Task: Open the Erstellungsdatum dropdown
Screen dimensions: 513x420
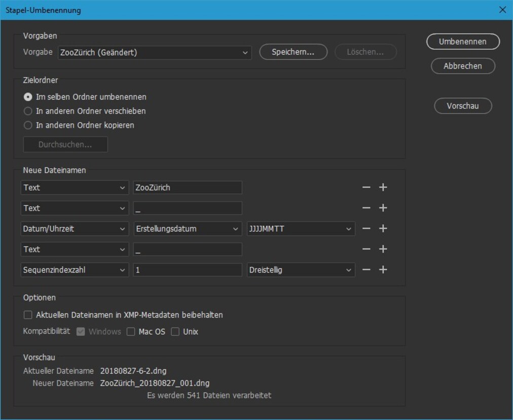Action: [x=187, y=229]
